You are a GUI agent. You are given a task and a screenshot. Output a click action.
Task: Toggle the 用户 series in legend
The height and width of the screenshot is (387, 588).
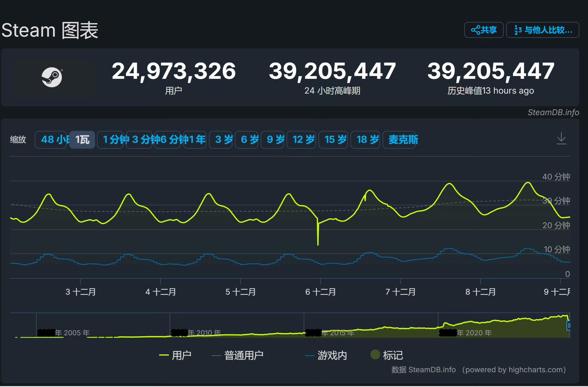(x=175, y=355)
